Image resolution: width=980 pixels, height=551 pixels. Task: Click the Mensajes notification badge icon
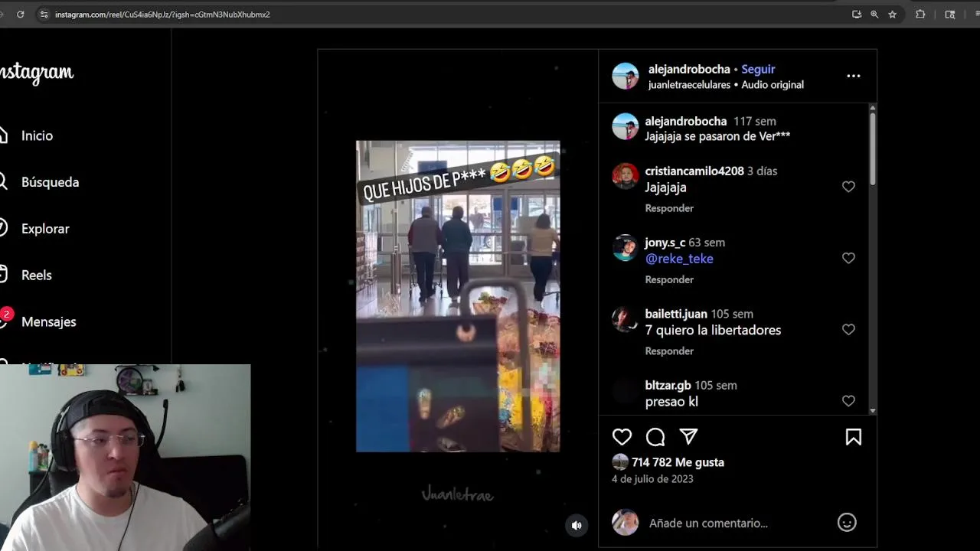(x=6, y=314)
